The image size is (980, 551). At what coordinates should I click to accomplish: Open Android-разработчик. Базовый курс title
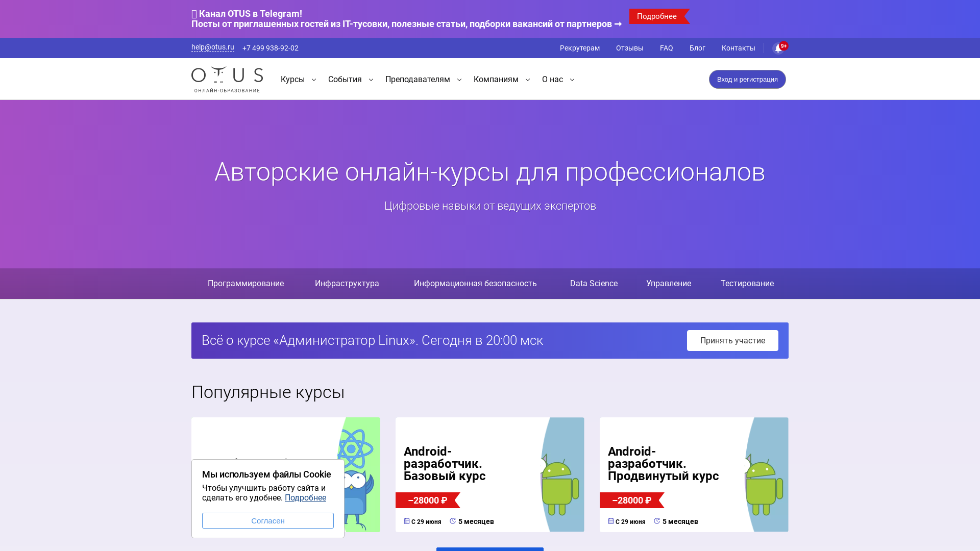[445, 464]
